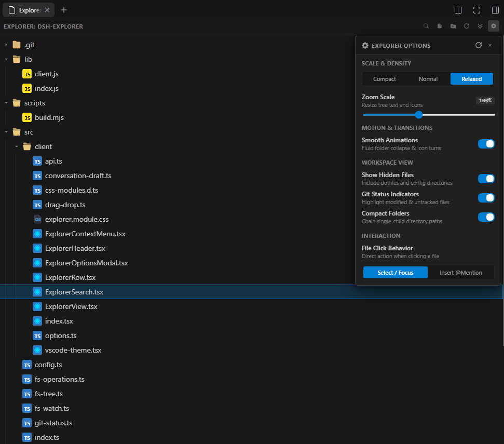The width and height of the screenshot is (504, 444).
Task: Close the Explorer Options panel
Action: click(490, 45)
